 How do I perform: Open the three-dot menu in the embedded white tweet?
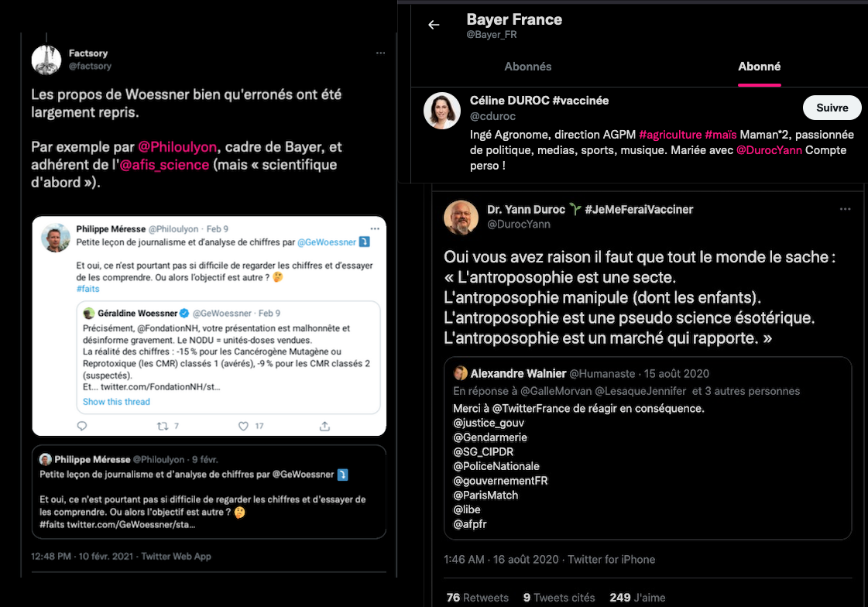click(x=375, y=229)
